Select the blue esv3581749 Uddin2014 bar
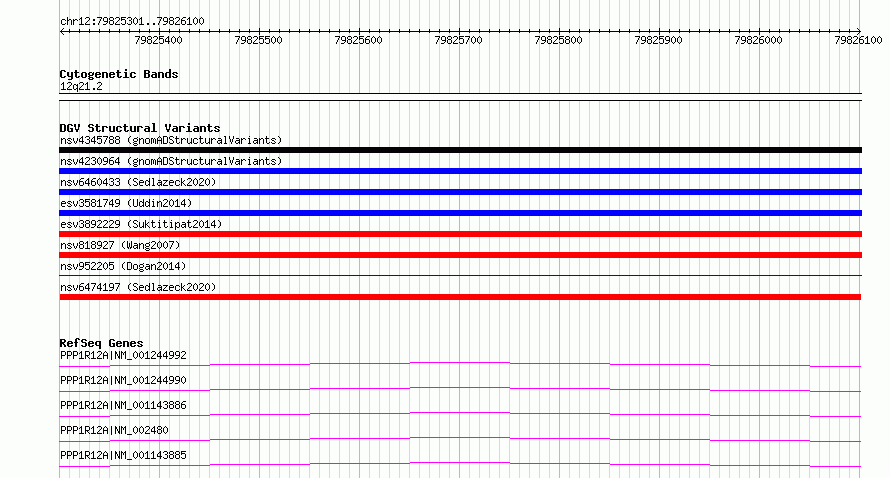Screen dimensions: 890x478 tap(460, 213)
